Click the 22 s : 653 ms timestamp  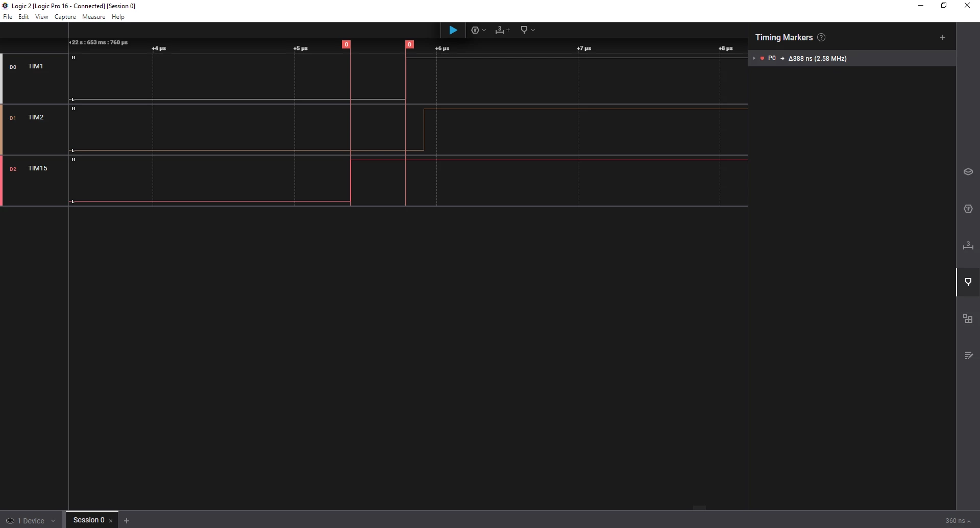pos(99,42)
